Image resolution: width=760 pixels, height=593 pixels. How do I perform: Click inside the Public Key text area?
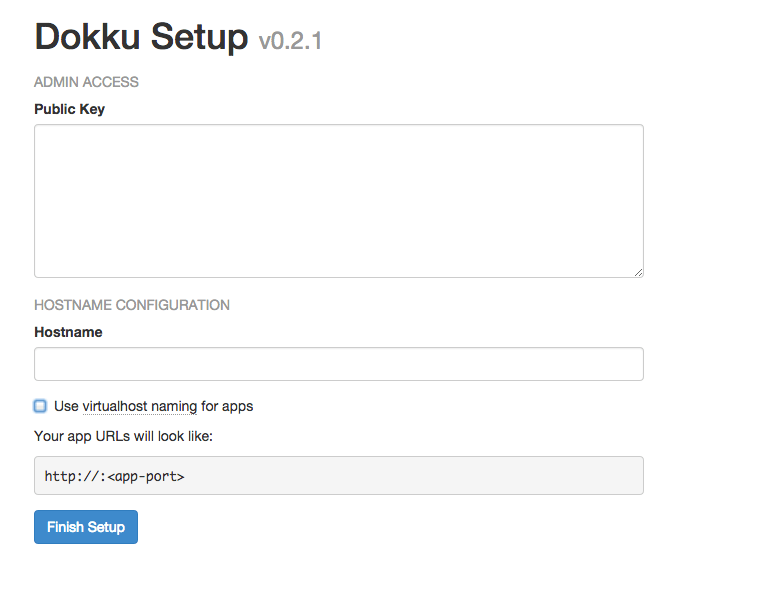click(338, 200)
